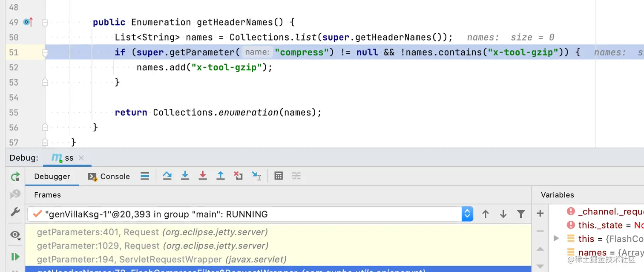Image resolution: width=644 pixels, height=272 pixels.
Task: Click the fold end marker on line 56
Action: pyautogui.click(x=45, y=127)
